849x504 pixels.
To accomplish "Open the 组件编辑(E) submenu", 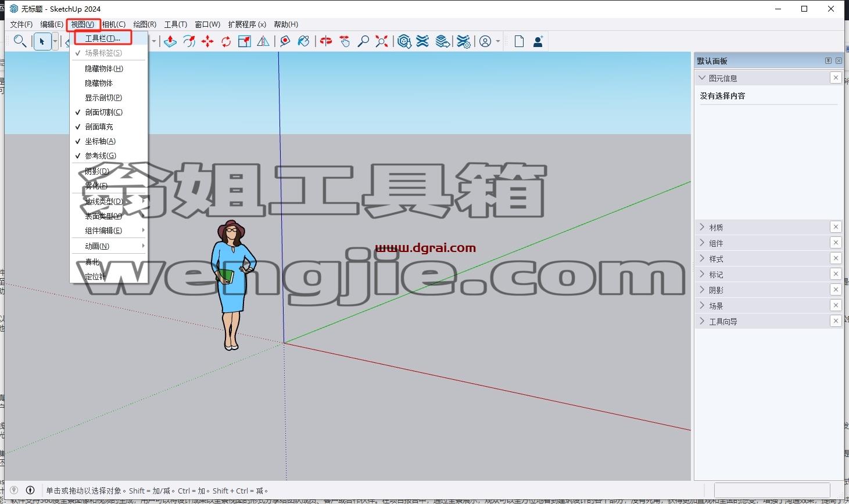I will pyautogui.click(x=109, y=231).
